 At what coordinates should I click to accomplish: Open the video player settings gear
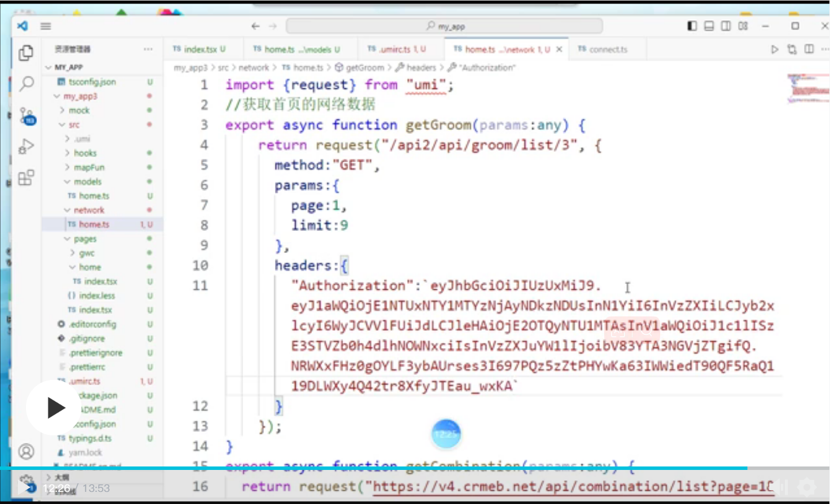pos(807,488)
